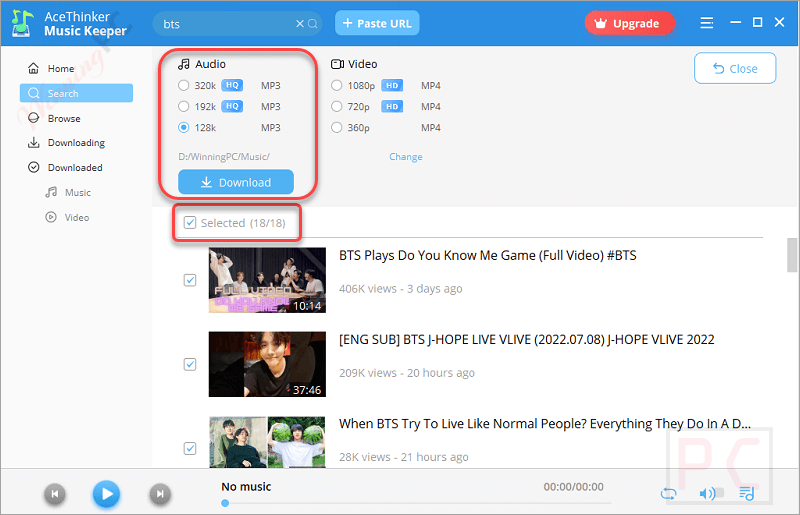Toggle the Selected (18/18) checkbox
Screen dimensions: 800x515
coord(190,223)
